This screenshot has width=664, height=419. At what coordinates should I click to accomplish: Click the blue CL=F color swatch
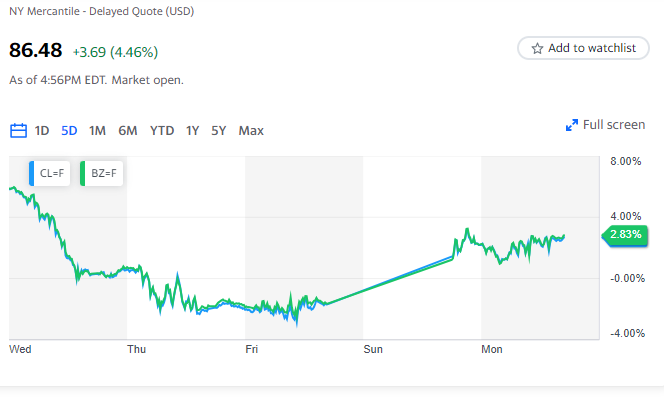[x=33, y=173]
